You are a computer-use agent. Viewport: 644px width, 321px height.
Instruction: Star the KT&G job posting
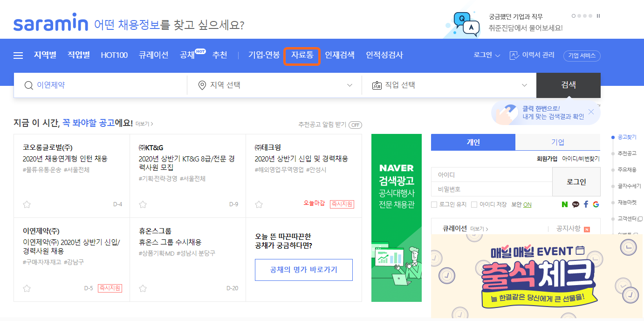(x=143, y=204)
